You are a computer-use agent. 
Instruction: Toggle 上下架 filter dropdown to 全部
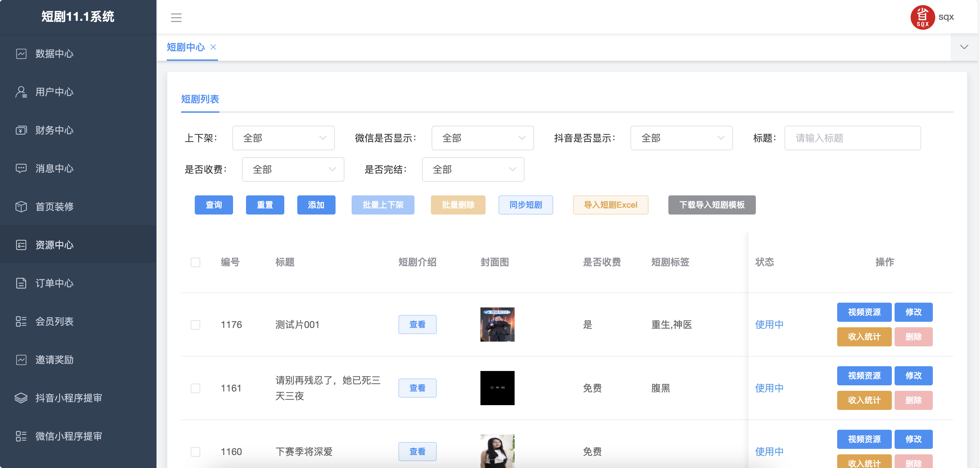tap(283, 138)
